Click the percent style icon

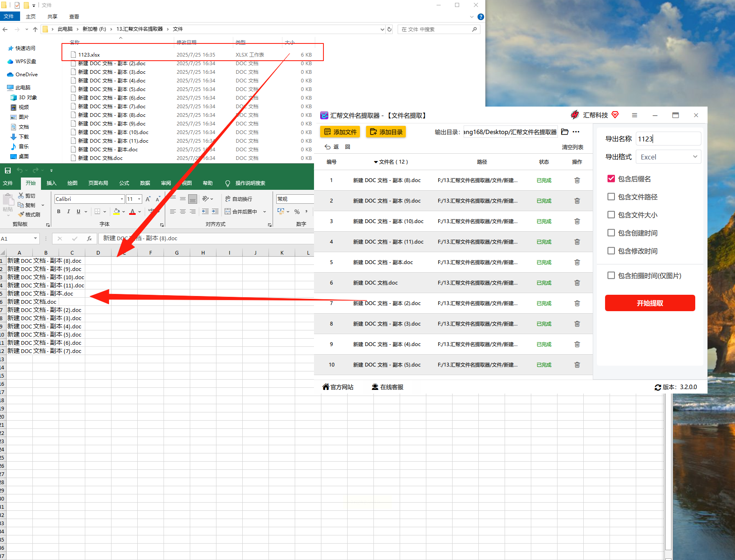click(x=297, y=212)
